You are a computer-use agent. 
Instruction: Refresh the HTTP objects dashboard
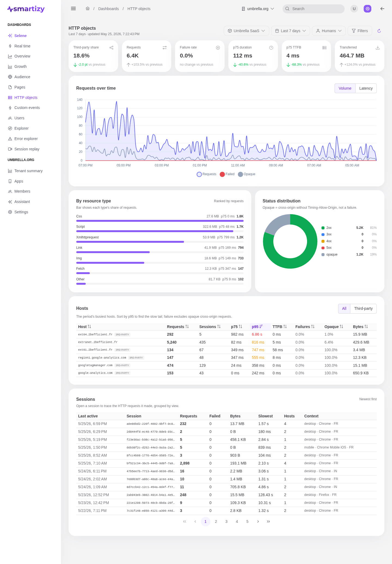click(x=379, y=31)
